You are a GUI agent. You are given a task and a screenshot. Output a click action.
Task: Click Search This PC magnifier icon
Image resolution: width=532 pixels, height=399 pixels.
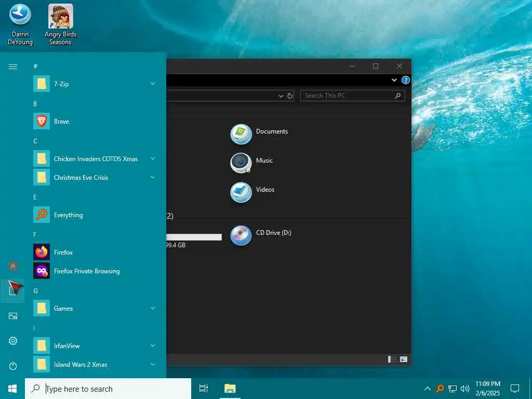point(397,96)
